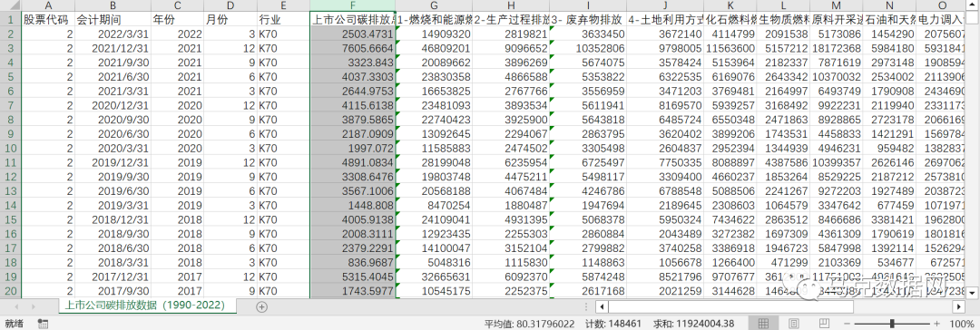The width and height of the screenshot is (980, 330).
Task: Select date cell 2019/3/31
Action: click(113, 206)
